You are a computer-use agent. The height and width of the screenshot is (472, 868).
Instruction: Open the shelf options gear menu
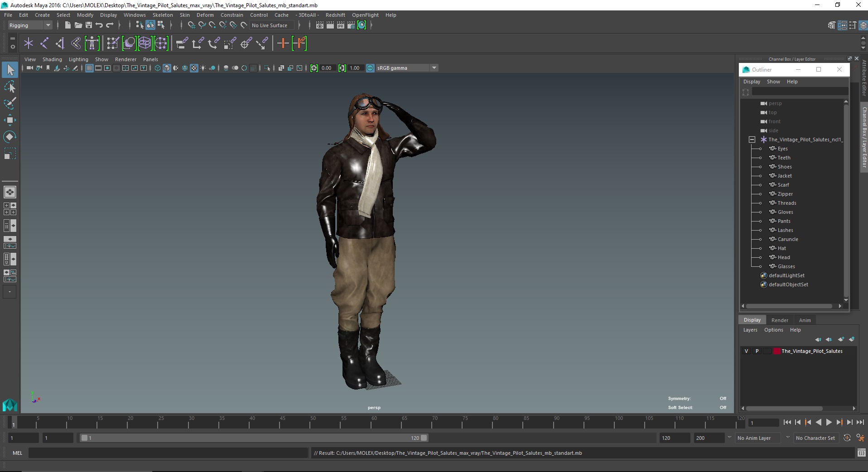pos(12,47)
